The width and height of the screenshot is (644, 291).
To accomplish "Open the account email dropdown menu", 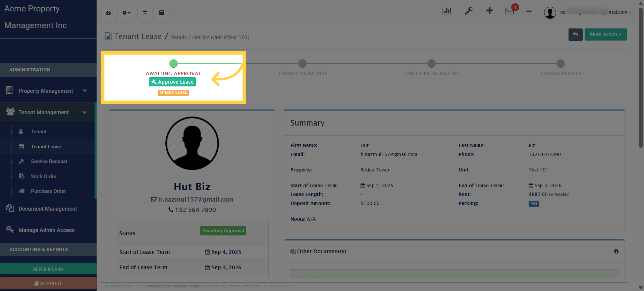I will [596, 12].
